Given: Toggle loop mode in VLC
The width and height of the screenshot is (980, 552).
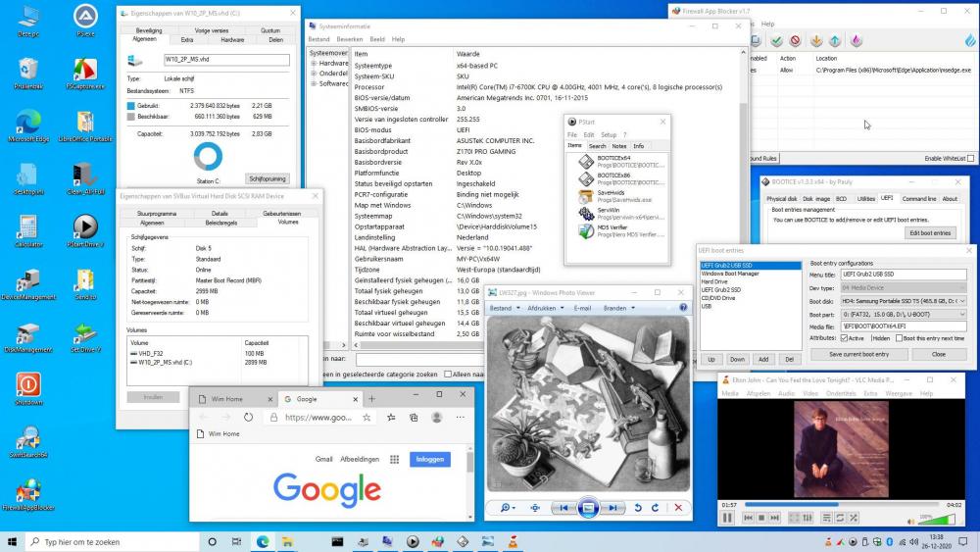Looking at the screenshot, I should pos(840,518).
